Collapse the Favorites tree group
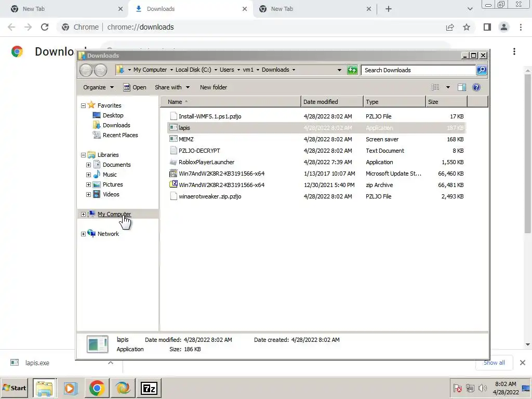The image size is (532, 399). [x=83, y=105]
